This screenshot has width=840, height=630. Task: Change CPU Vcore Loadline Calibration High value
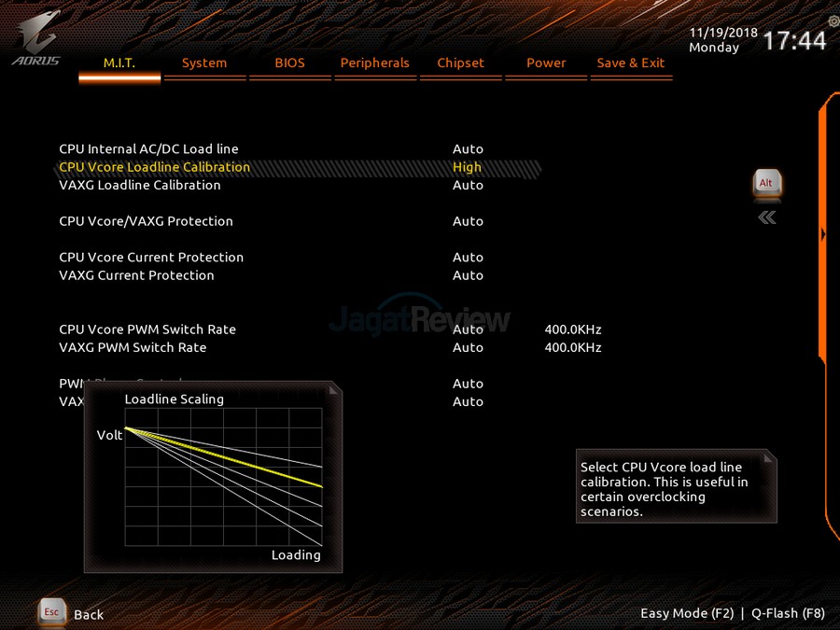pos(468,167)
